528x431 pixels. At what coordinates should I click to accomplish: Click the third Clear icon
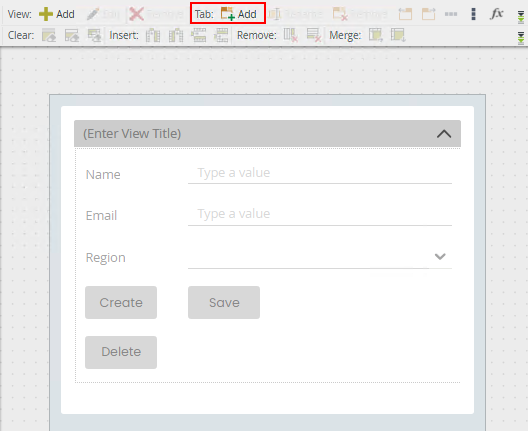pyautogui.click(x=94, y=35)
